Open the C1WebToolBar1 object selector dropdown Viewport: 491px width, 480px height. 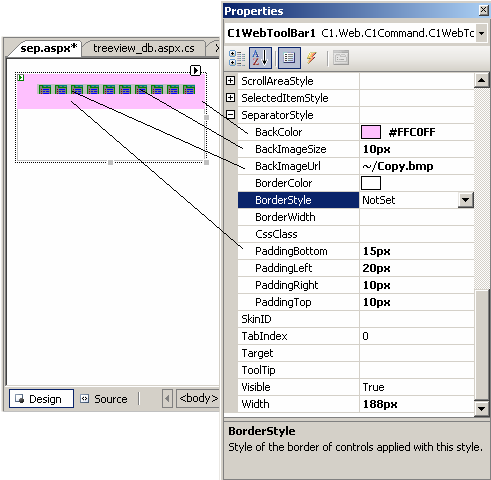pos(481,33)
